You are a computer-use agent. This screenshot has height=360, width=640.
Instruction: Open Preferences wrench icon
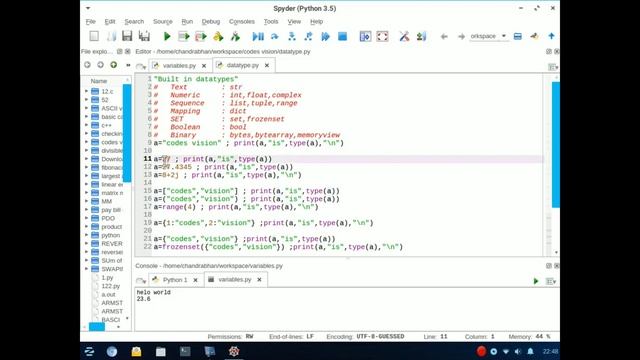click(x=404, y=36)
